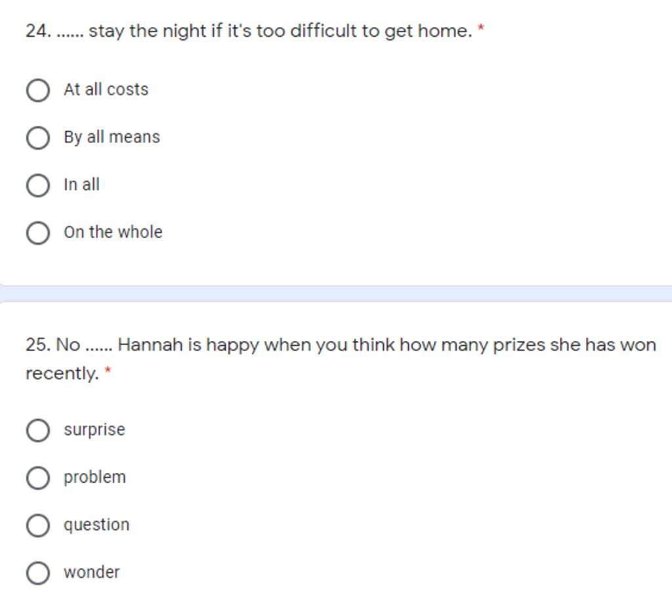Pick the 'In all' radio circle

(x=37, y=185)
